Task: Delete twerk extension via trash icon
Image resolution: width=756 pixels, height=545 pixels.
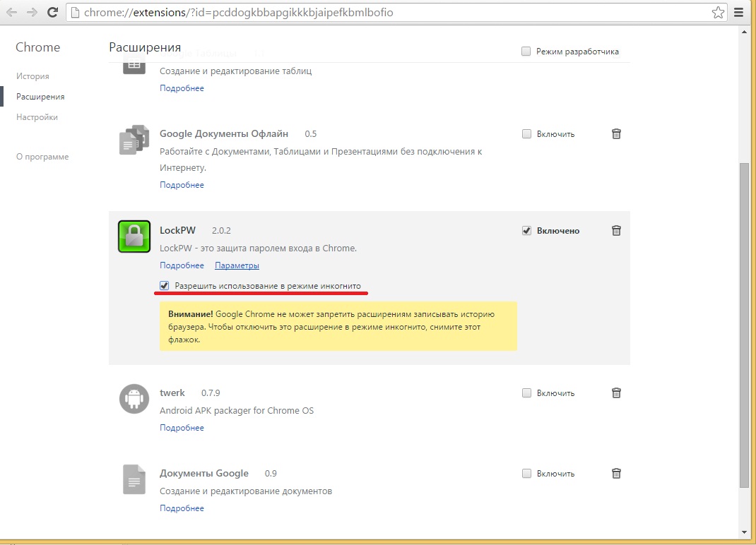Action: point(616,393)
